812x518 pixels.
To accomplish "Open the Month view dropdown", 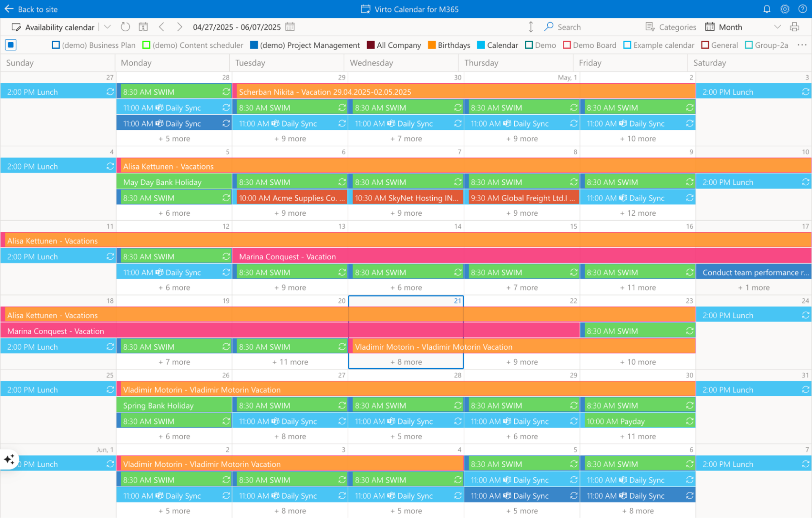I will coord(778,27).
